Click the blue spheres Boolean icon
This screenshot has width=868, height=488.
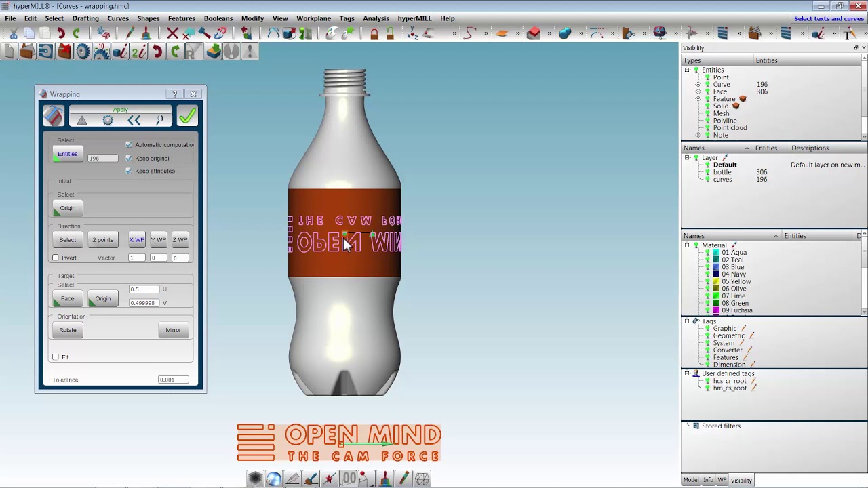pos(565,33)
